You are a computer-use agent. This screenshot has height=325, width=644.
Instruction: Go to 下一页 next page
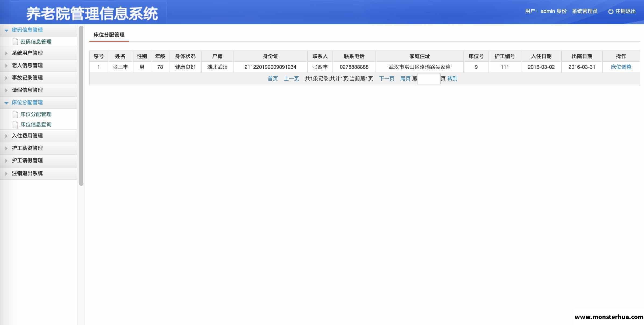pyautogui.click(x=387, y=79)
